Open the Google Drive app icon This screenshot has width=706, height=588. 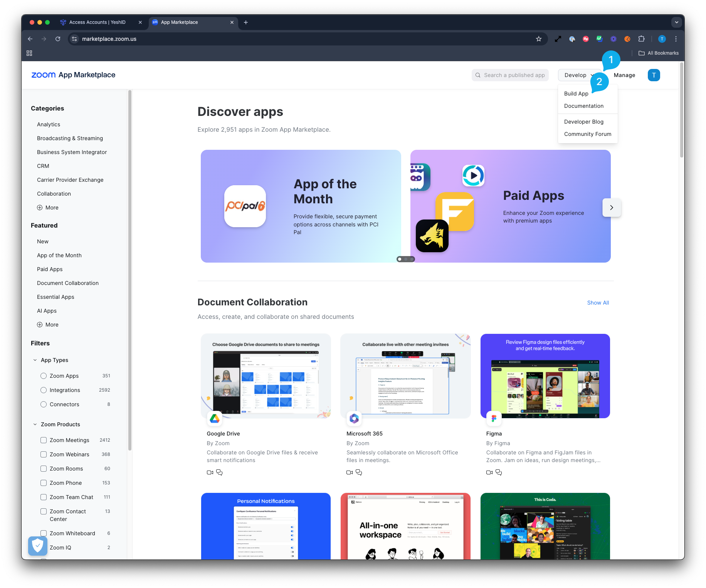pos(215,419)
